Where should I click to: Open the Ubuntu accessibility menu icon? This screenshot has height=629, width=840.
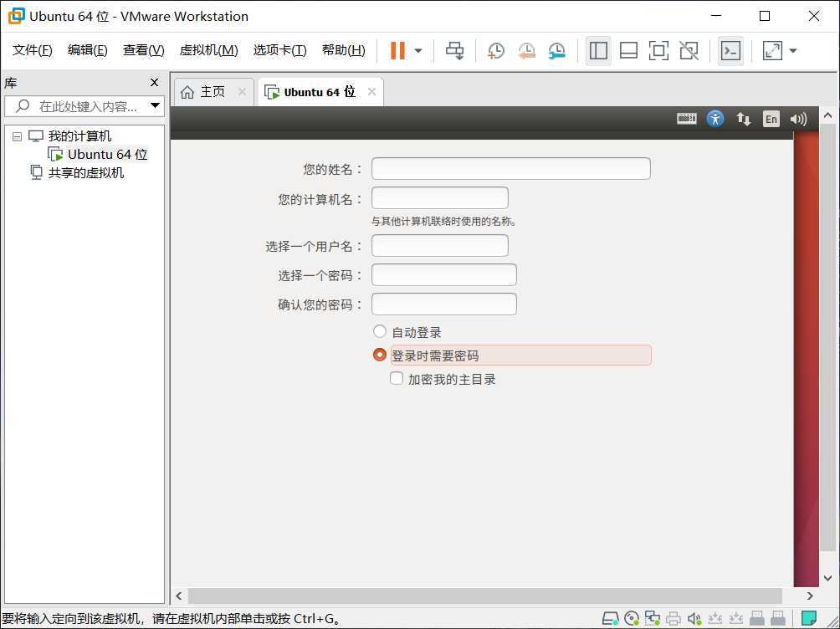[x=715, y=119]
